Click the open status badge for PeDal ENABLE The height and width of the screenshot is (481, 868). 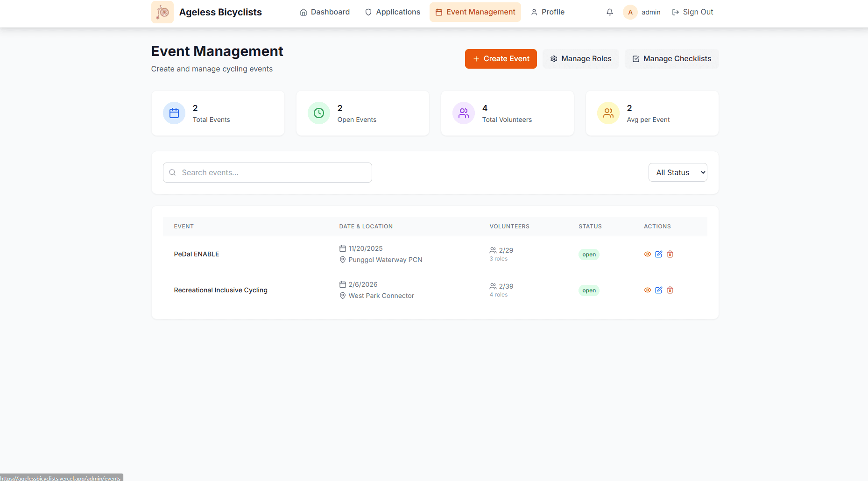coord(589,255)
